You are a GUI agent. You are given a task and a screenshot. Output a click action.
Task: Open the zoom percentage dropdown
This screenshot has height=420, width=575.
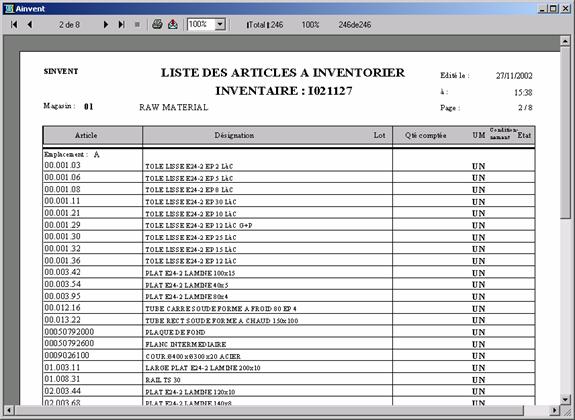tap(220, 25)
